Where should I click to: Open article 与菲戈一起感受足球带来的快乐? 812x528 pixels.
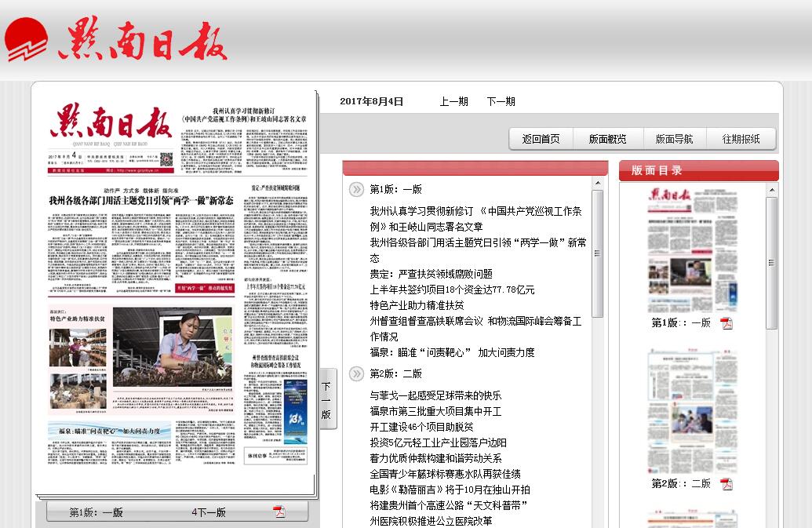(x=435, y=395)
